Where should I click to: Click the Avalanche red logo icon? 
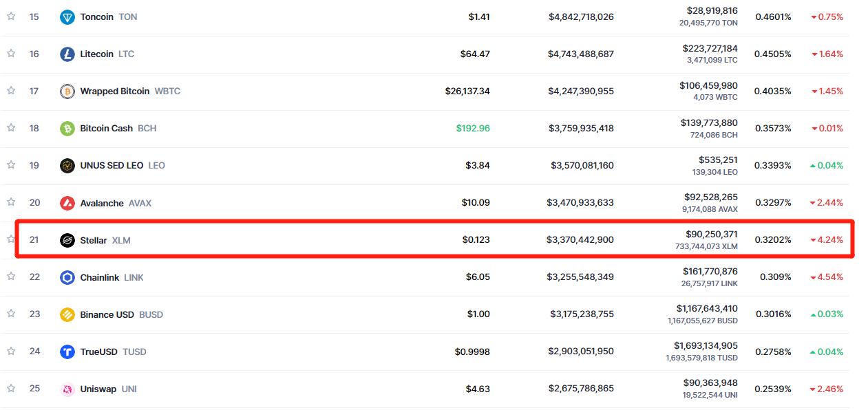[x=67, y=203]
